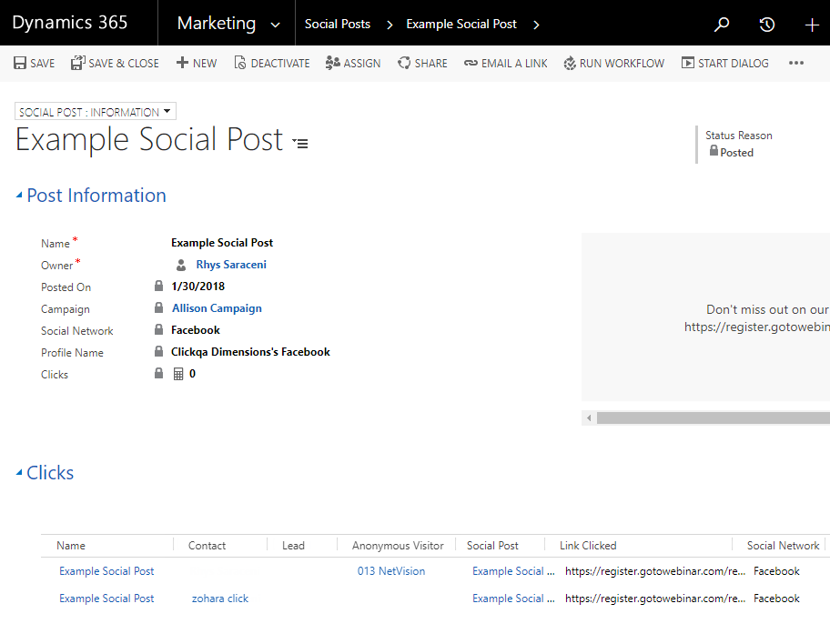Click the preview scrollbar left arrow
This screenshot has height=644, width=830.
click(x=589, y=418)
